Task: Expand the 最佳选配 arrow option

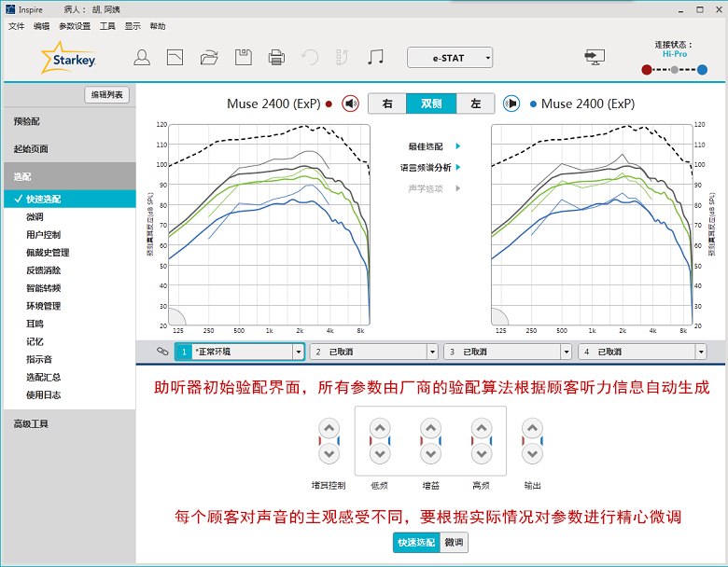Action: coord(457,146)
